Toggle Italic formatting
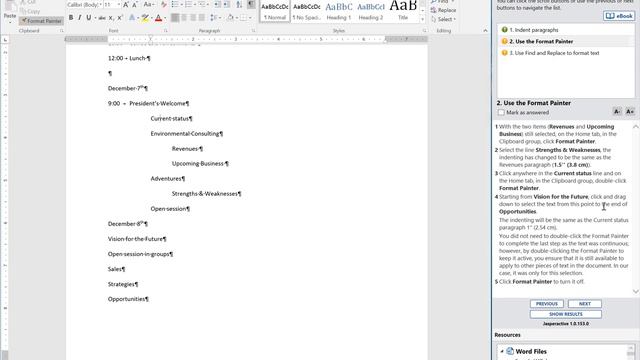This screenshot has width=640, height=360. click(80, 18)
